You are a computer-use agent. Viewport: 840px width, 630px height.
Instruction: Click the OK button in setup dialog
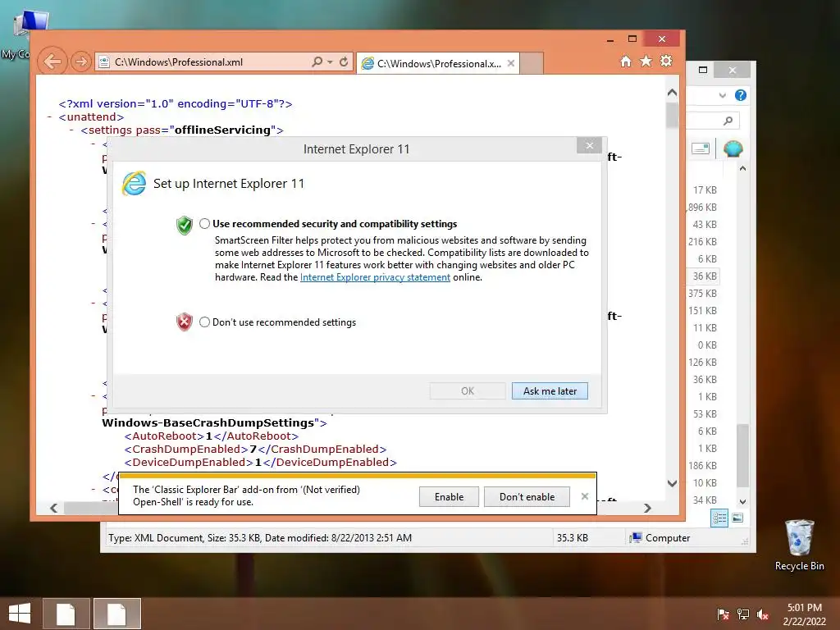[x=468, y=391]
